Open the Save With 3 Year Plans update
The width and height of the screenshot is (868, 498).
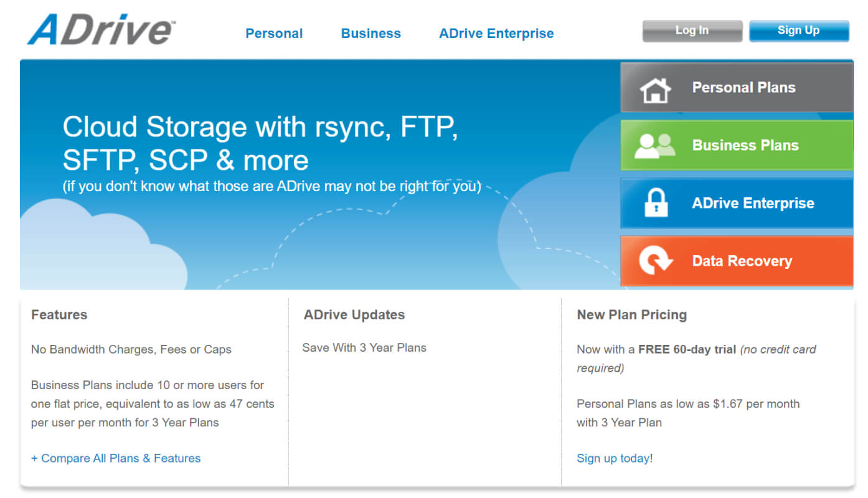pyautogui.click(x=364, y=347)
